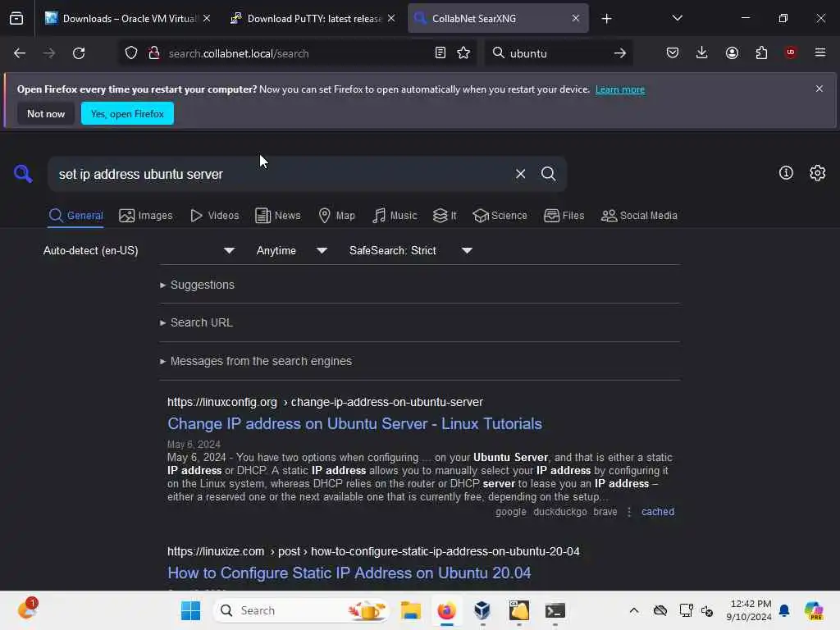Switch to the Map category
The width and height of the screenshot is (840, 630).
click(x=336, y=216)
